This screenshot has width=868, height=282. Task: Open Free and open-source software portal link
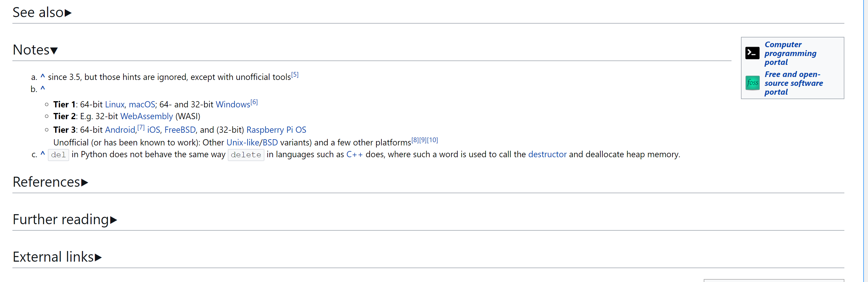point(793,83)
